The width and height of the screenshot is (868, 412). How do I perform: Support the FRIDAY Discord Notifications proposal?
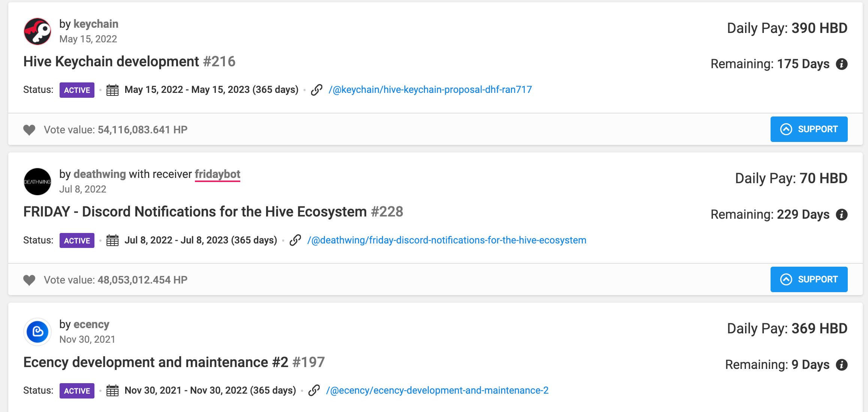coord(809,279)
